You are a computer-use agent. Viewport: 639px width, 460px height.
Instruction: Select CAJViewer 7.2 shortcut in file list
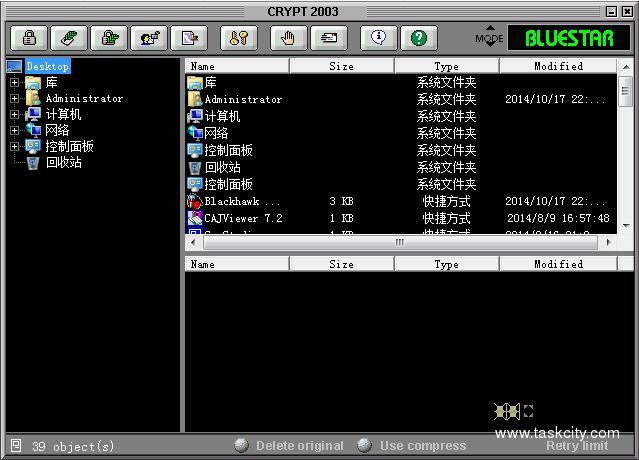[243, 218]
